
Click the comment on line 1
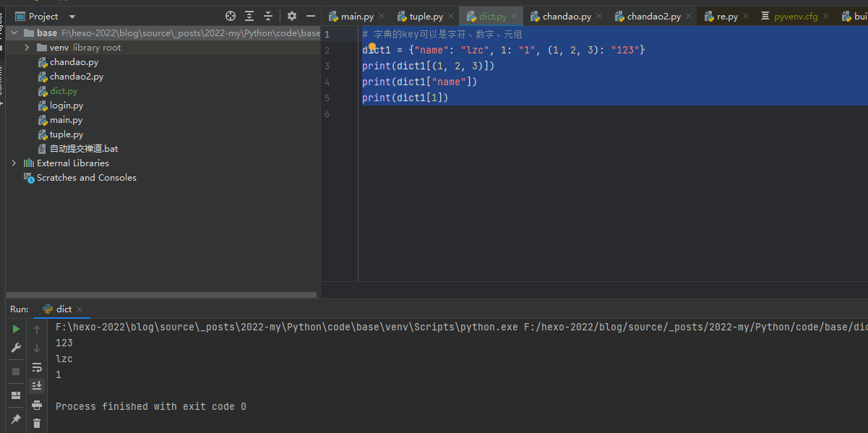tap(442, 34)
